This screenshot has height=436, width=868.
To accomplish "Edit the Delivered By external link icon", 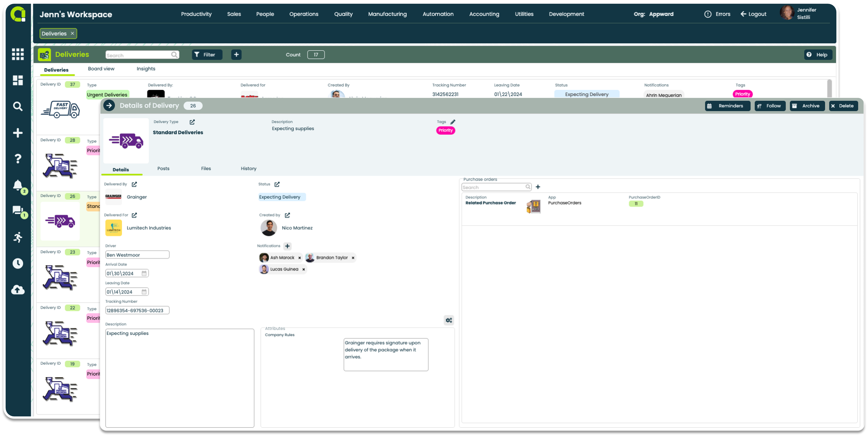I will click(x=134, y=184).
